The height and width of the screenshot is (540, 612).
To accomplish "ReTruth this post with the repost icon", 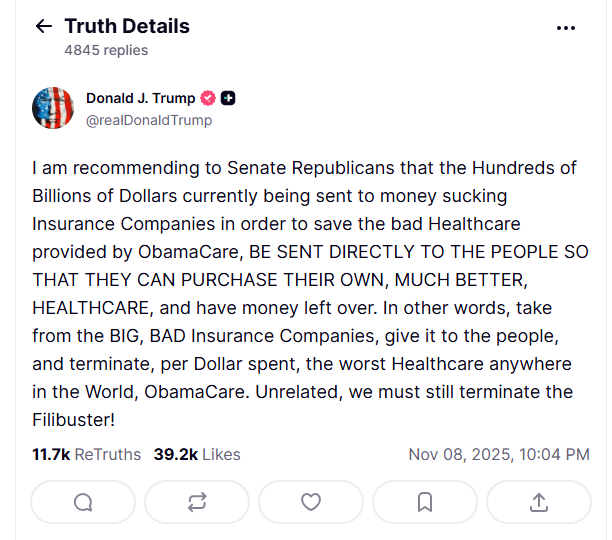I will click(197, 502).
